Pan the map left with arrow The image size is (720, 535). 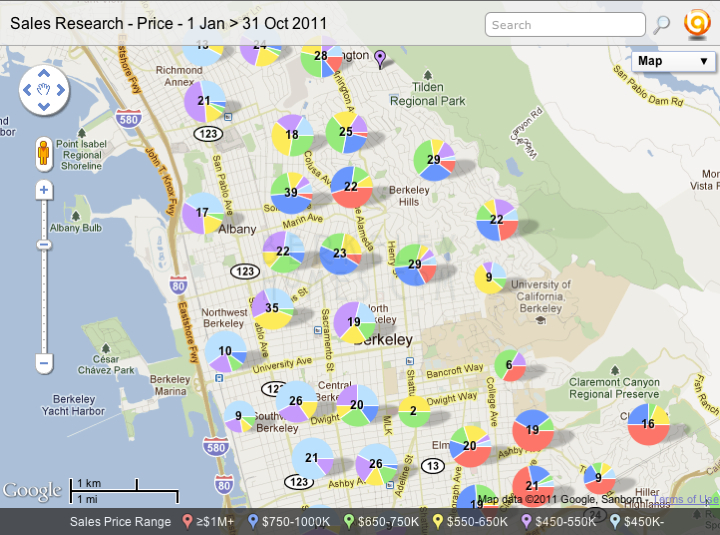click(x=27, y=90)
